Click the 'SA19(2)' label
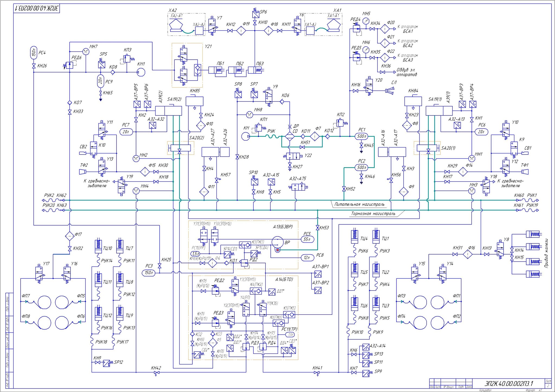This screenshot has width=555, height=392. point(174,99)
